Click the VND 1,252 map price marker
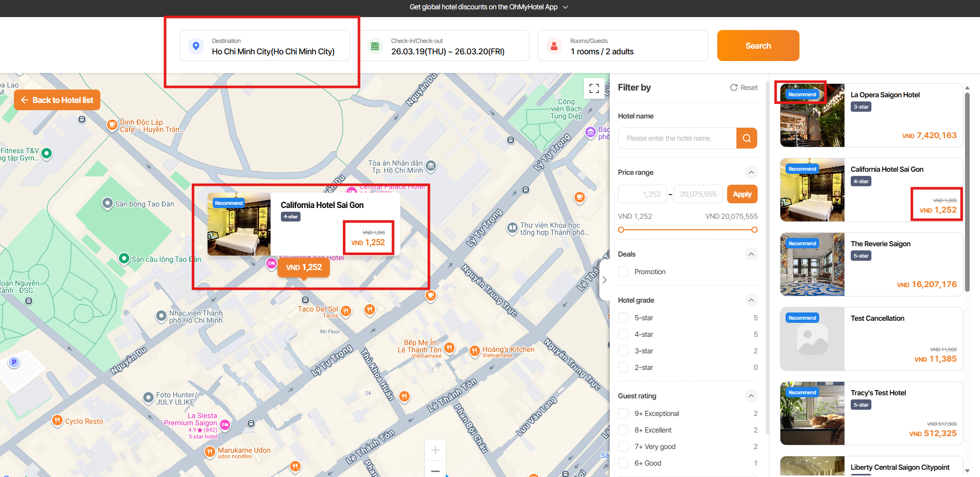Screen dimensions: 980x477 point(304,267)
